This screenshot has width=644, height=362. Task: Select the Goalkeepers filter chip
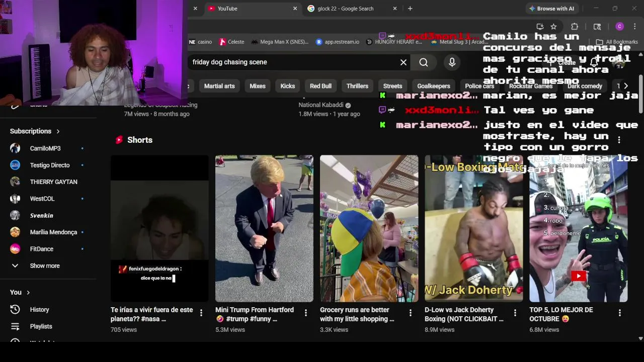433,86
